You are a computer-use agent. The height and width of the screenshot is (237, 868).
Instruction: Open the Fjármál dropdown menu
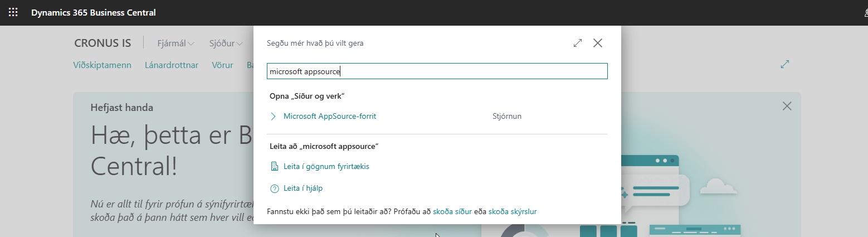coord(175,43)
